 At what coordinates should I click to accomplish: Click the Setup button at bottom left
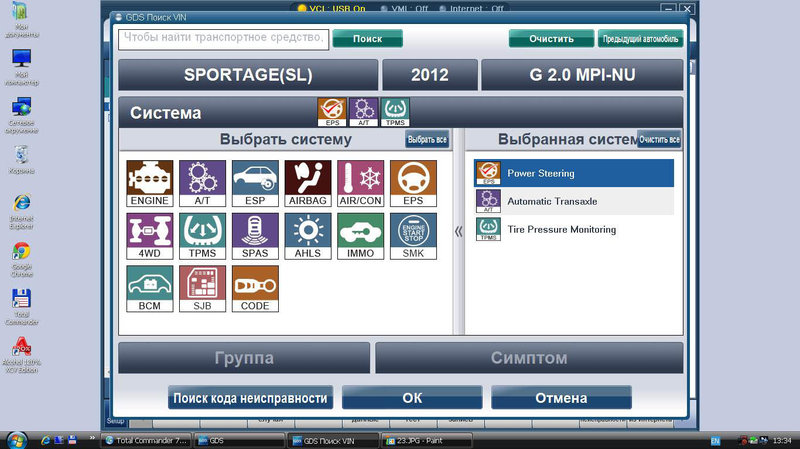point(115,421)
